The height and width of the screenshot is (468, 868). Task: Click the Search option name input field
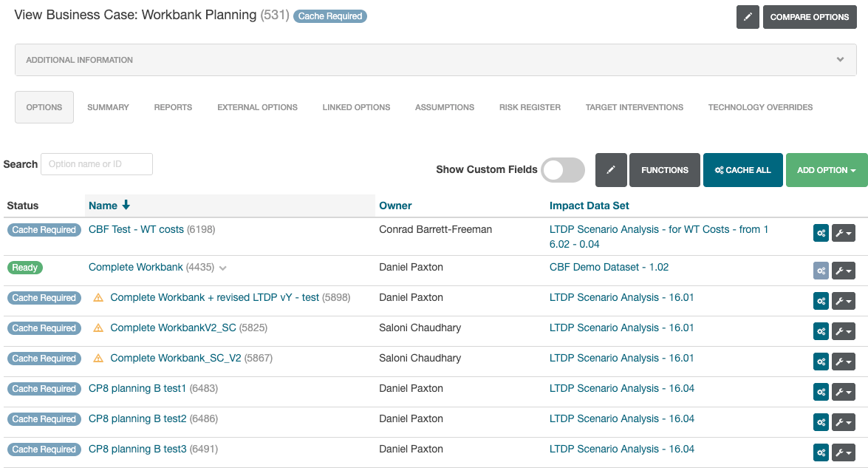coord(97,164)
